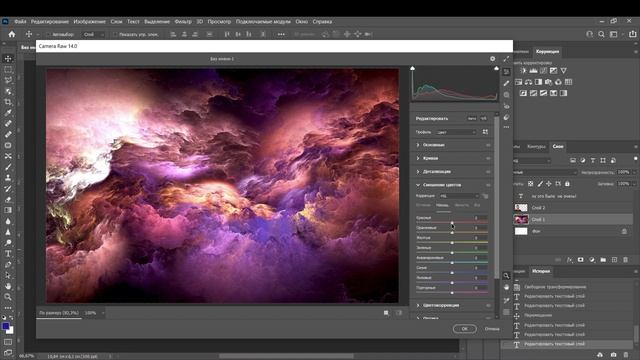The image size is (640, 360).
Task: Open Camera Raw more options (three dots)
Action: pos(507,127)
